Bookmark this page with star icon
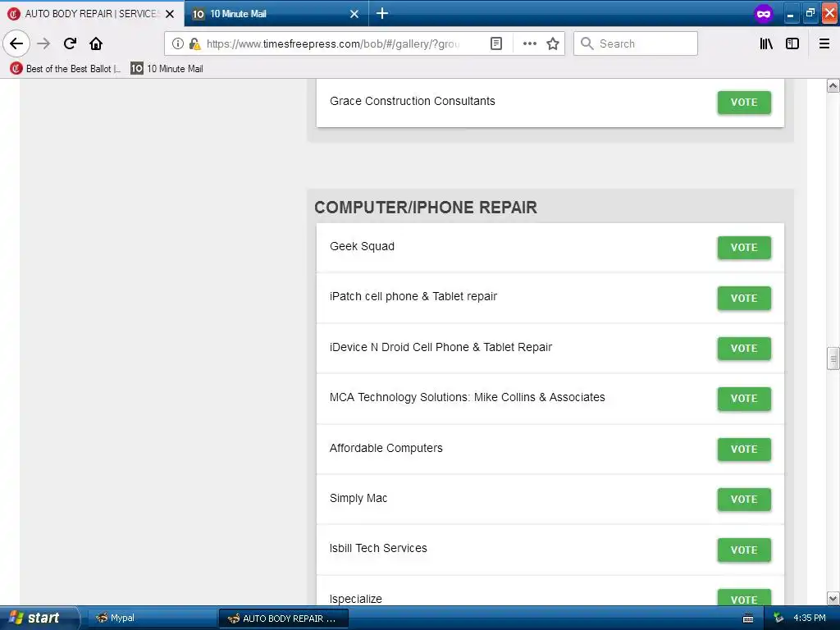 553,43
